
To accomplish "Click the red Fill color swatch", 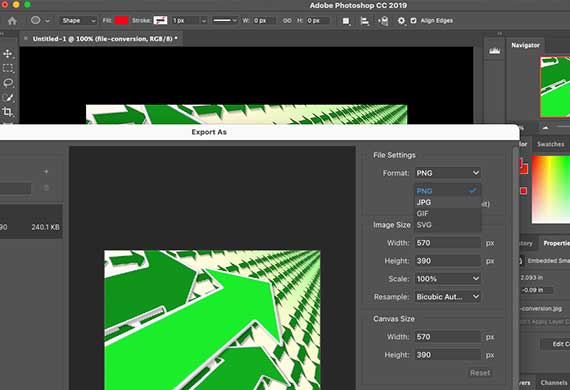I will tap(121, 21).
